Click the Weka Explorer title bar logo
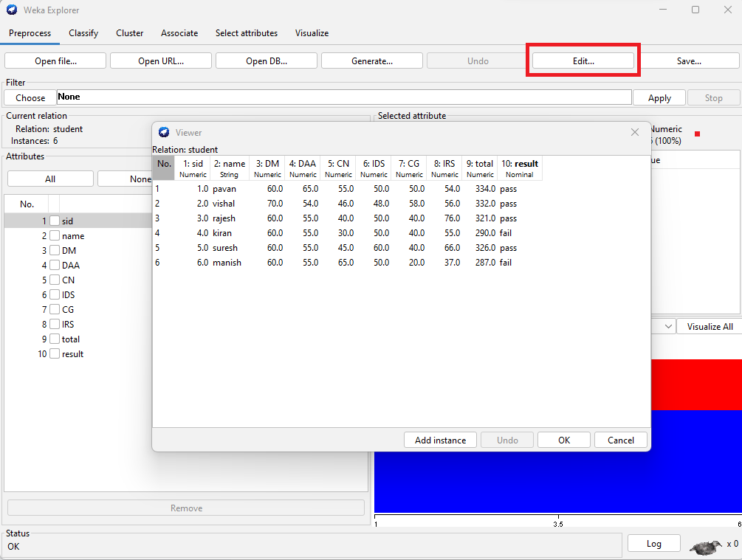The image size is (742, 560). coord(12,10)
